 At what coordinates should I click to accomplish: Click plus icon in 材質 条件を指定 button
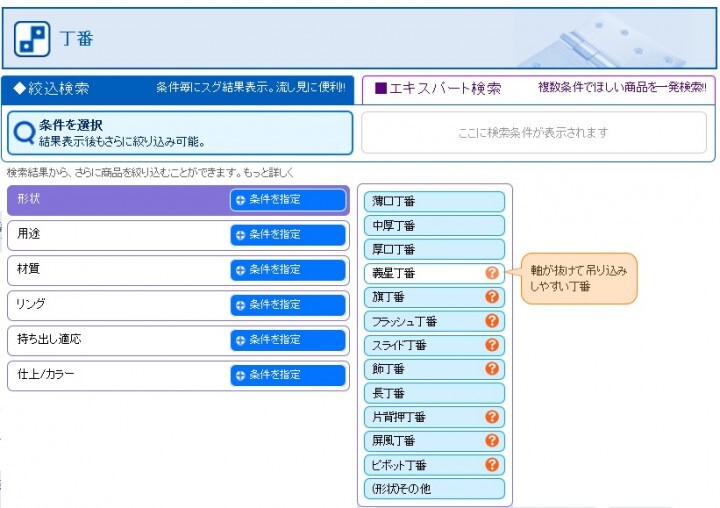tap(240, 270)
